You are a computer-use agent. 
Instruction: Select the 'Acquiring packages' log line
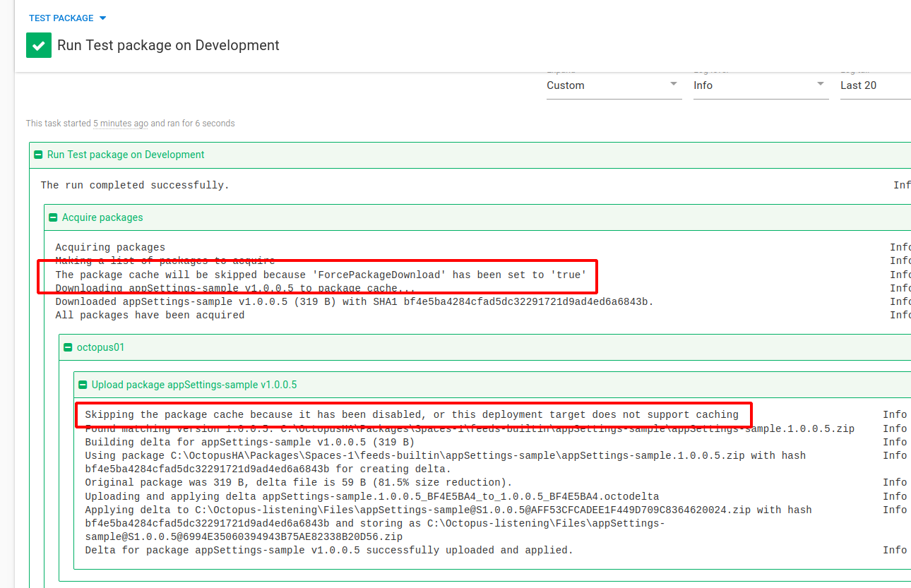coord(110,248)
